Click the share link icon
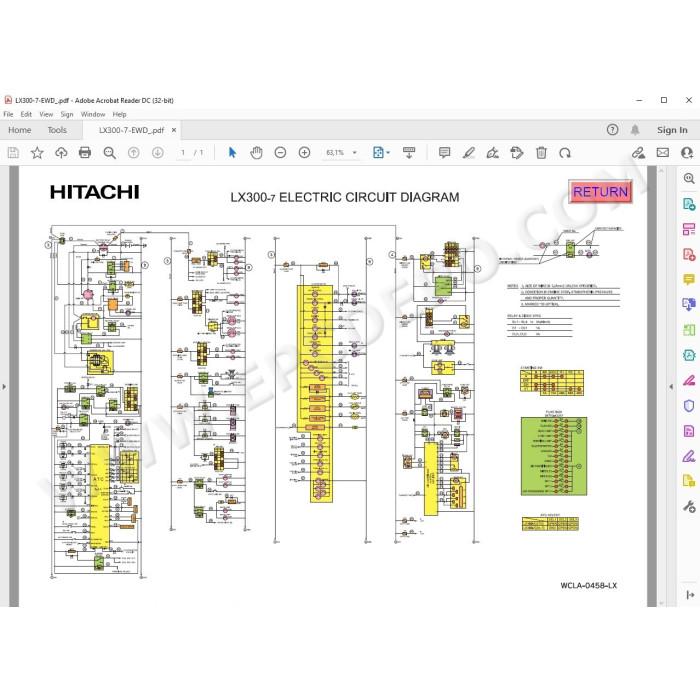Screen dimensions: 700x700 638,153
